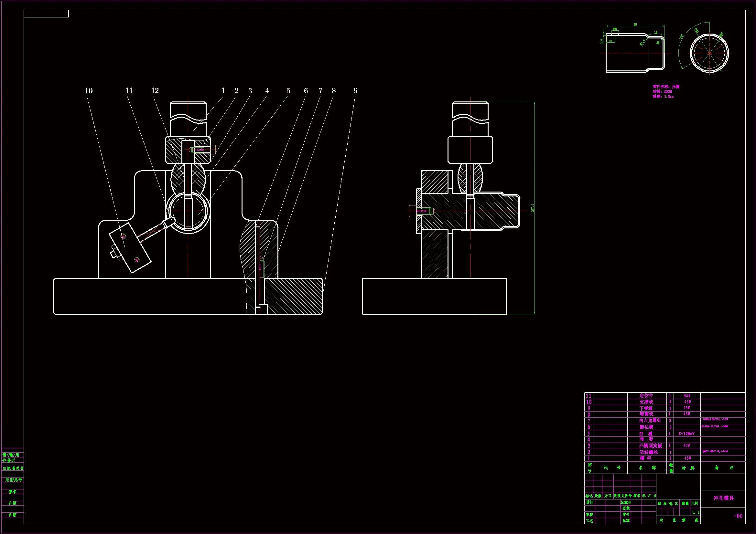Click the 65 length dimension on part sketch

point(635,25)
